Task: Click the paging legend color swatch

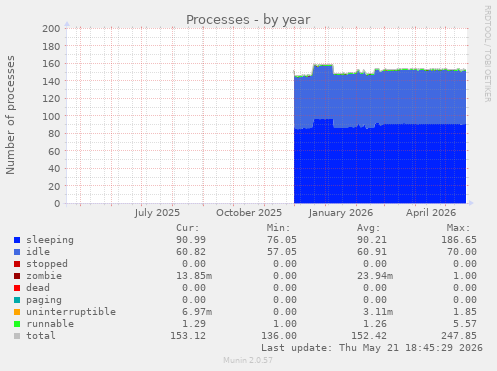Action: pos(17,300)
